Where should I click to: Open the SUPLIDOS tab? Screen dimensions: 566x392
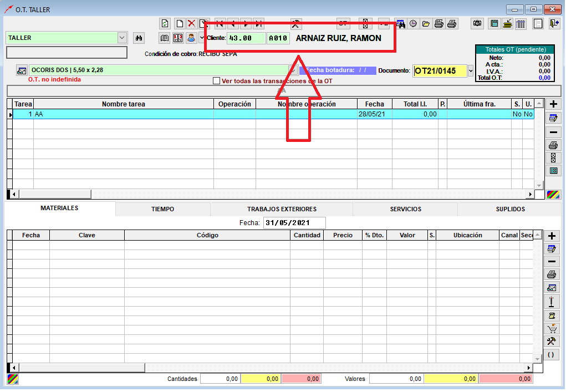pyautogui.click(x=511, y=210)
